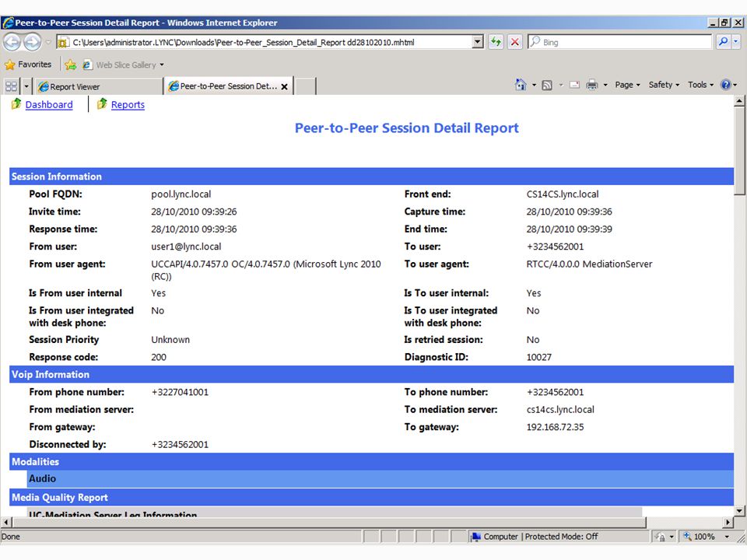Click the Help question mark icon
Image resolution: width=747 pixels, height=560 pixels.
click(x=725, y=85)
